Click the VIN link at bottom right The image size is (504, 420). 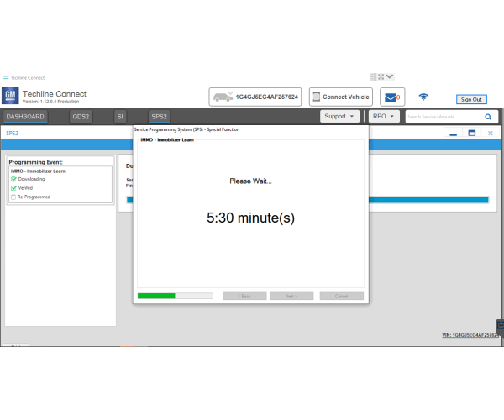coord(470,335)
